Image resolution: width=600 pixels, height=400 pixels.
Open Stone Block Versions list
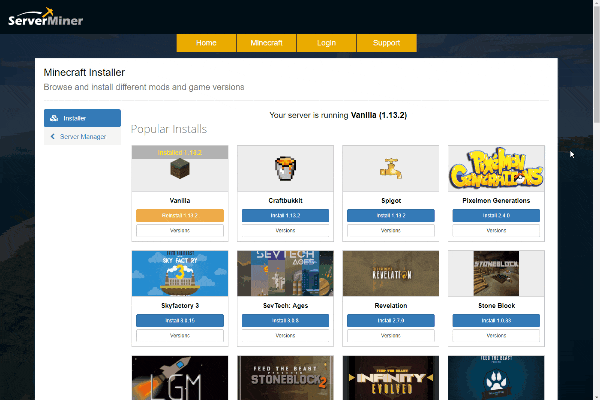(x=496, y=336)
